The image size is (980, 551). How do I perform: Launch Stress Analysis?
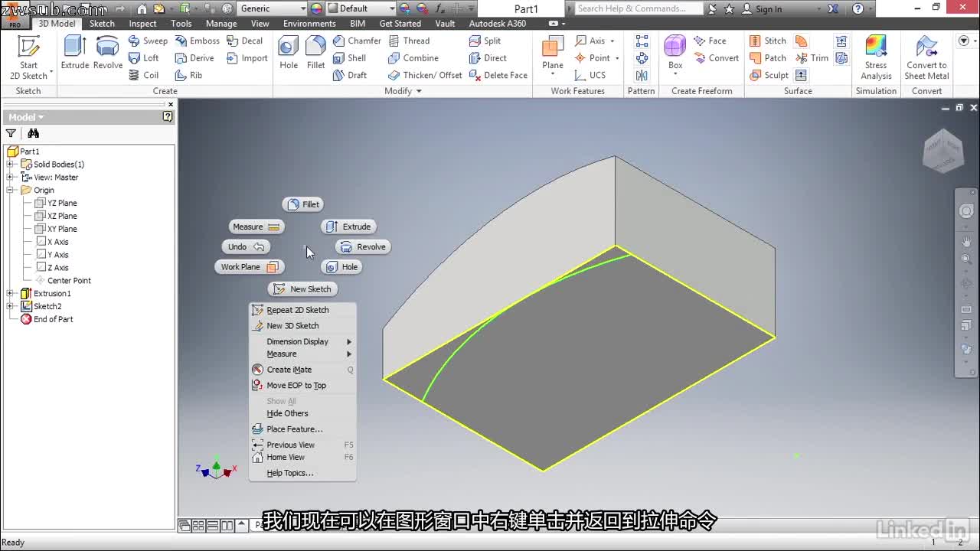[x=876, y=57]
